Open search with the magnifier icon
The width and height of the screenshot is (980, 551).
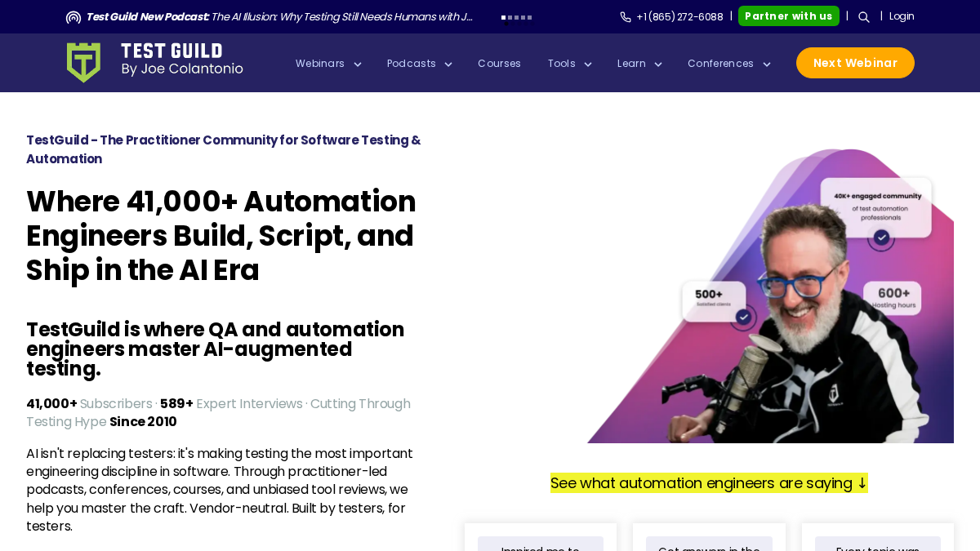click(863, 17)
